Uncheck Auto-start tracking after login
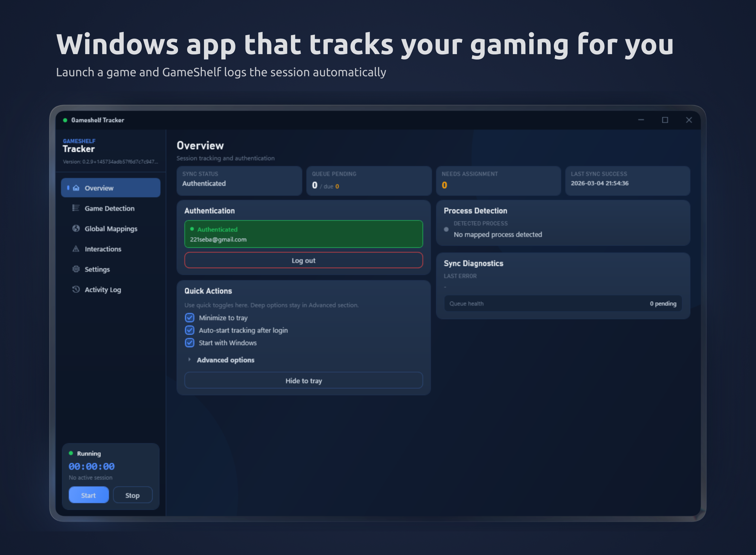 point(190,330)
